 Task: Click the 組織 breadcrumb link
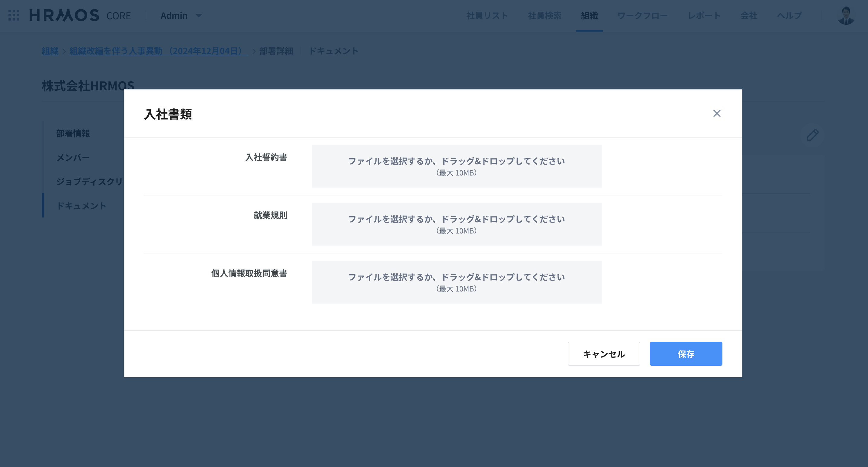[50, 51]
